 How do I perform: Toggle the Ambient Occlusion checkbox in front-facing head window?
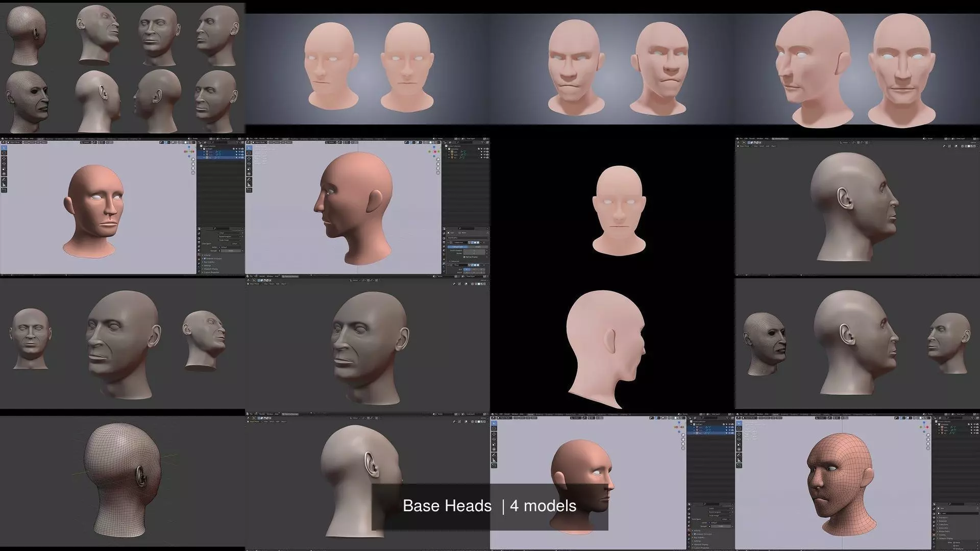tap(205, 258)
